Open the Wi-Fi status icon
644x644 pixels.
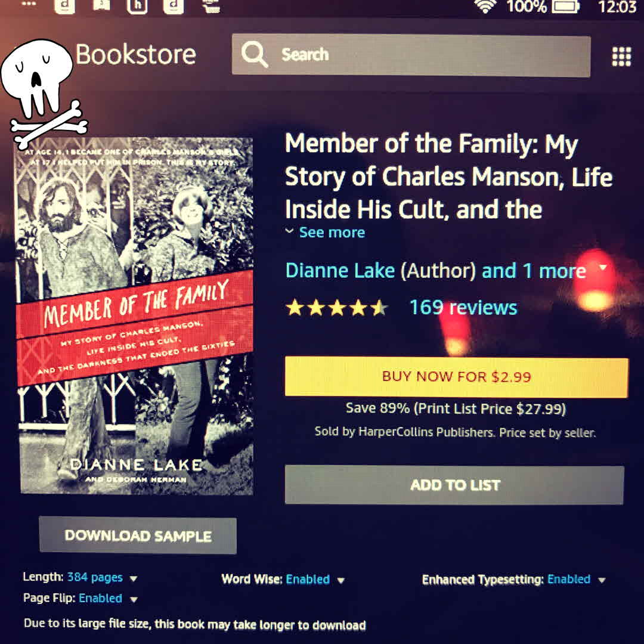pyautogui.click(x=485, y=6)
